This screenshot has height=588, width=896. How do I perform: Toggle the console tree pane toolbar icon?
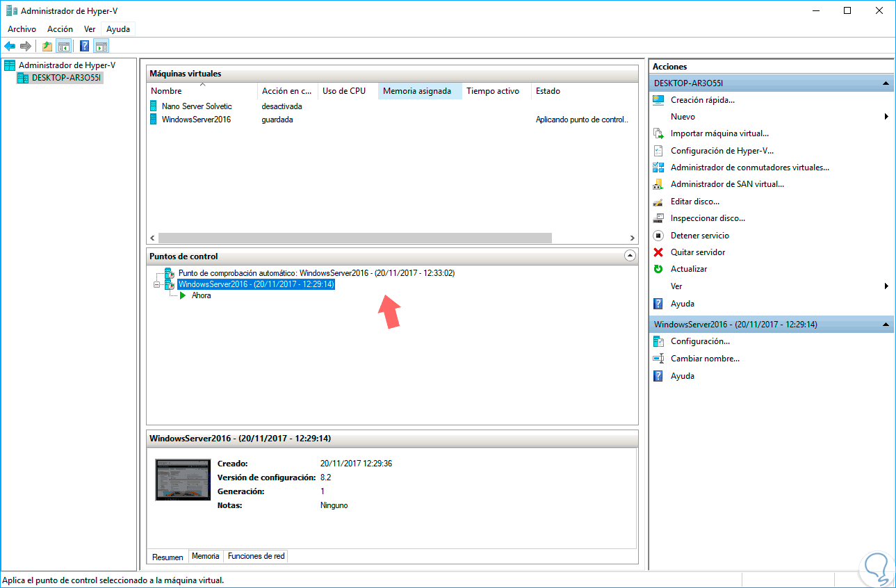(63, 47)
